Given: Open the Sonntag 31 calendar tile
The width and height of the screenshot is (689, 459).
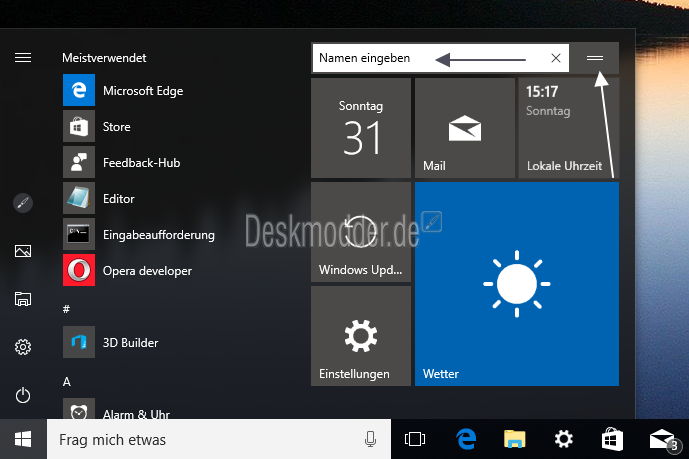Looking at the screenshot, I should pyautogui.click(x=361, y=128).
